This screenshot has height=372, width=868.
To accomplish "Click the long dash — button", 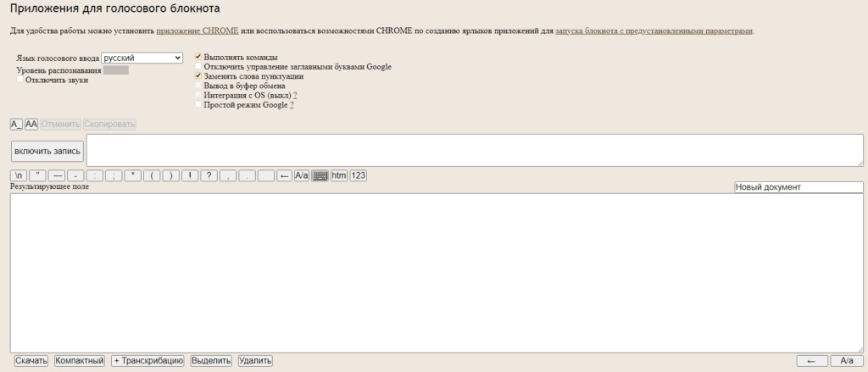I will (58, 175).
